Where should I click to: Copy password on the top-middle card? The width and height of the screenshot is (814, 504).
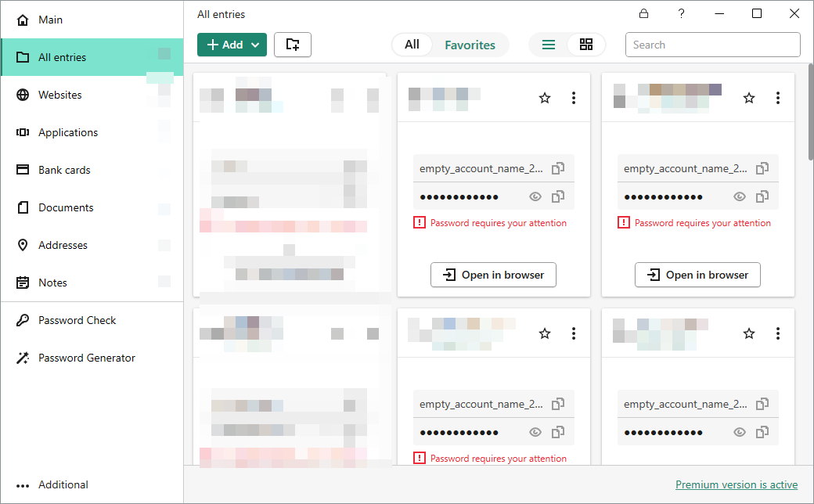pyautogui.click(x=558, y=196)
